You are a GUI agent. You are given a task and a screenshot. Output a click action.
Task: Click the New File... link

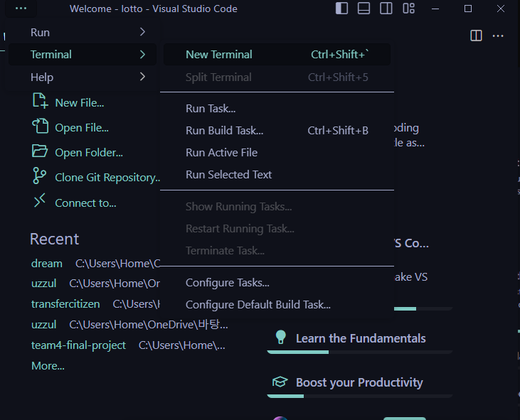(80, 102)
